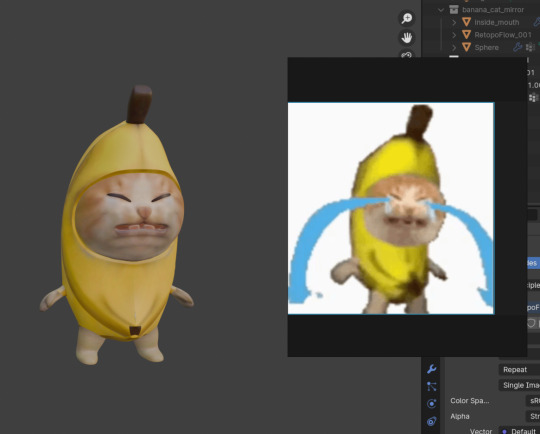
Task: Select Inside_mouth in the outliner
Action: click(497, 22)
